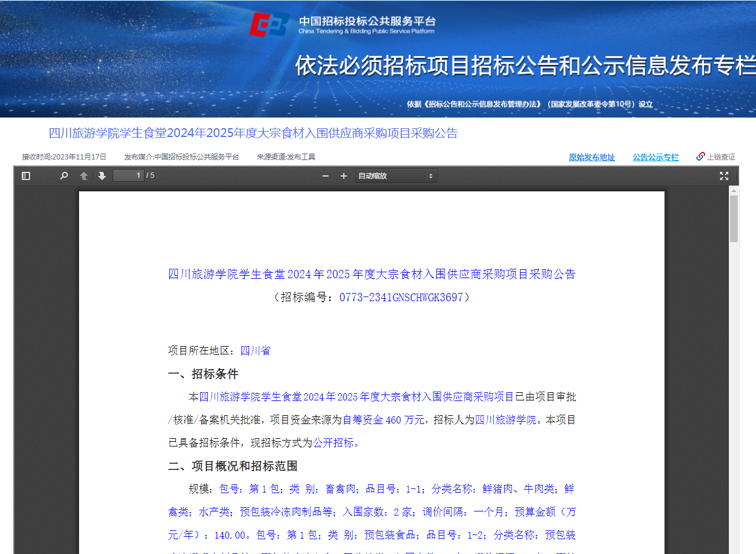Open the 原始发布地址 link
756x554 pixels.
point(592,157)
